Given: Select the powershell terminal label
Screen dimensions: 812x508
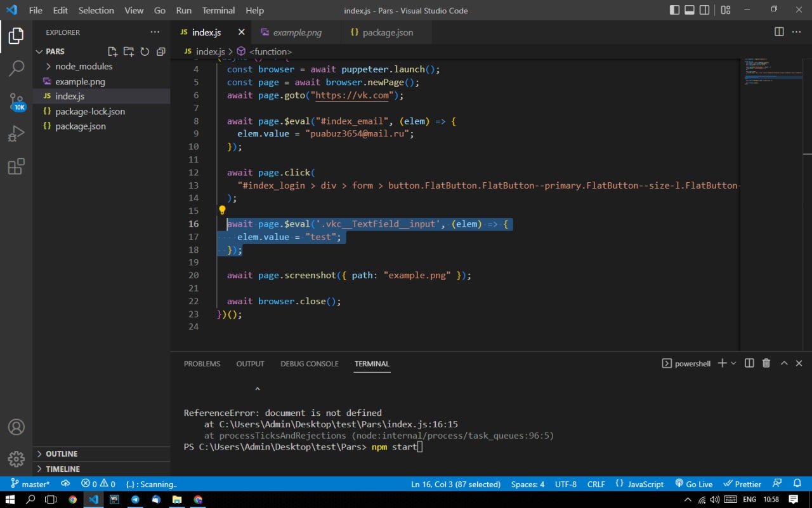Looking at the screenshot, I should click(686, 363).
